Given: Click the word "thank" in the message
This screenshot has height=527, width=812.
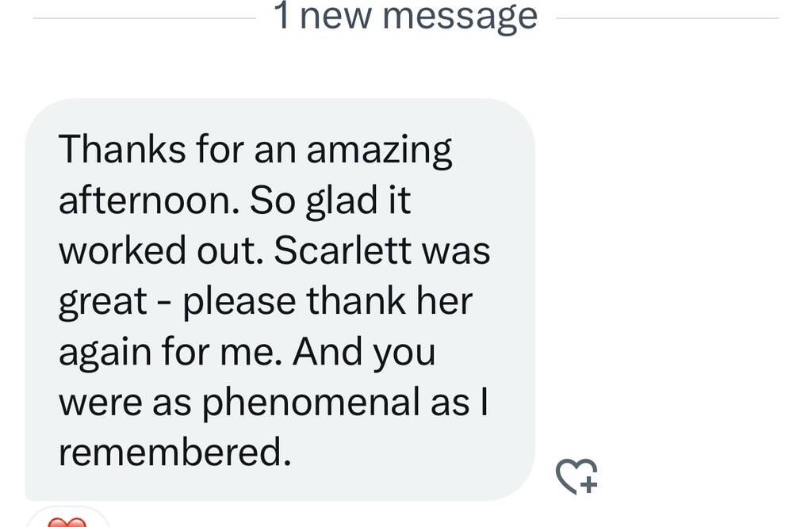Looking at the screenshot, I should pos(350,301).
